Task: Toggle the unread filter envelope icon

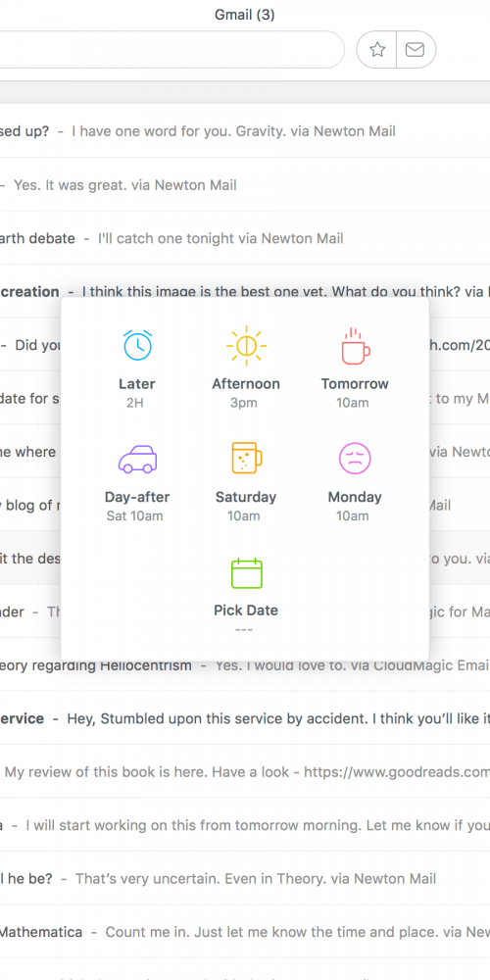Action: (415, 49)
